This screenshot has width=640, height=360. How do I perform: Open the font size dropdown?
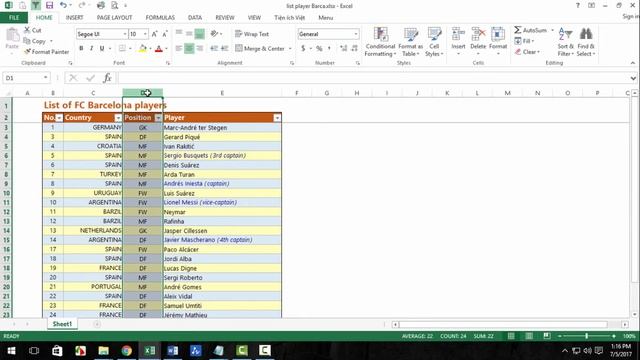coord(145,34)
